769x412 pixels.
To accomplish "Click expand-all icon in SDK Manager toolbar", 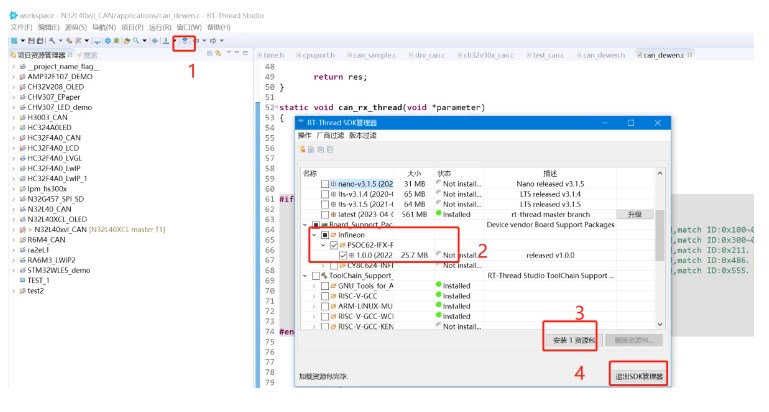I will 321,149.
